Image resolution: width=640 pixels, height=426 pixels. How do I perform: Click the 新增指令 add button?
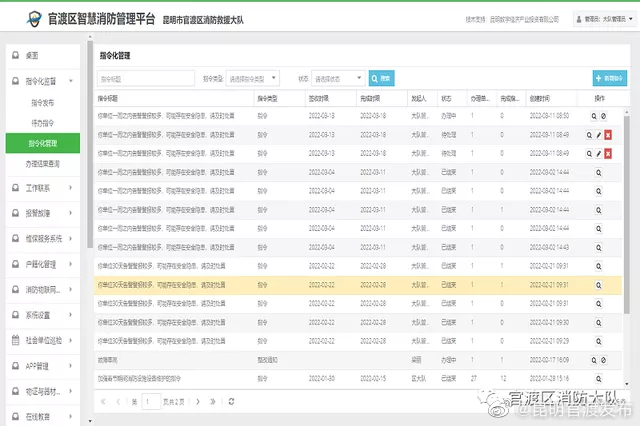pos(610,78)
